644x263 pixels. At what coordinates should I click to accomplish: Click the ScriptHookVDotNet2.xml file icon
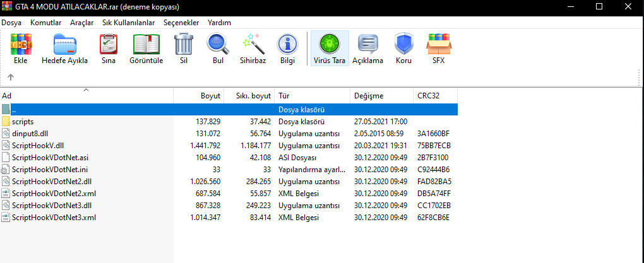tap(6, 193)
